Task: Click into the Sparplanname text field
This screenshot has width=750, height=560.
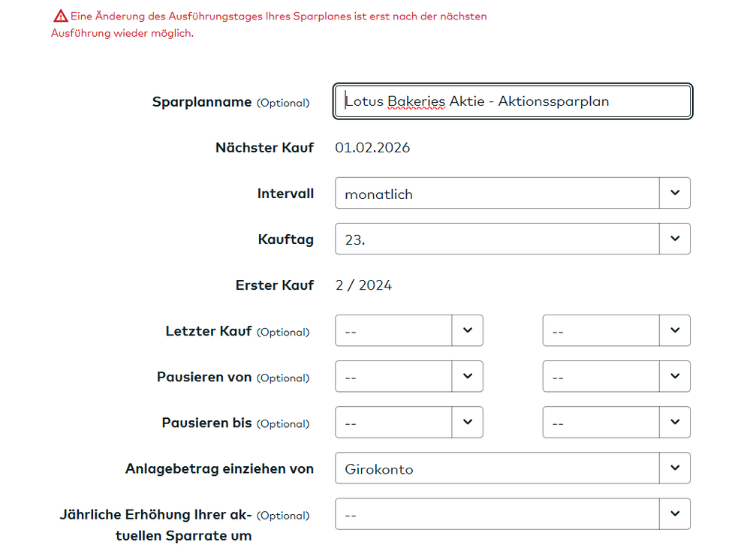Action: pos(512,101)
